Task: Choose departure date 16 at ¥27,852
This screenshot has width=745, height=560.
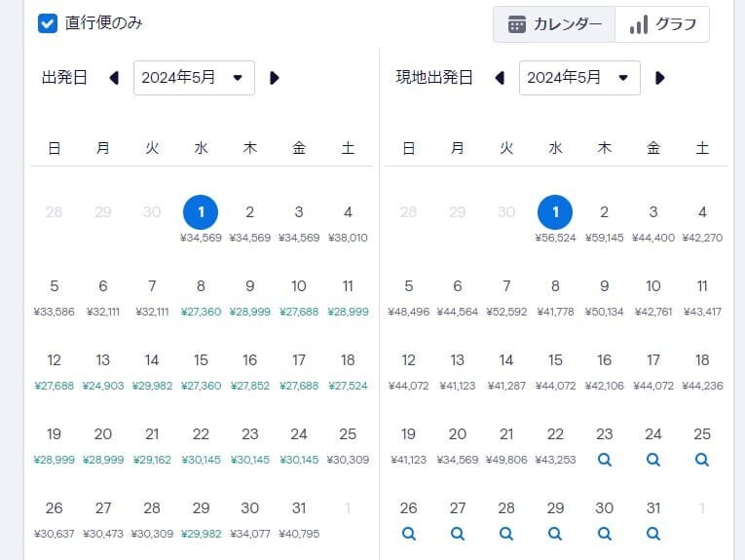Action: (250, 372)
